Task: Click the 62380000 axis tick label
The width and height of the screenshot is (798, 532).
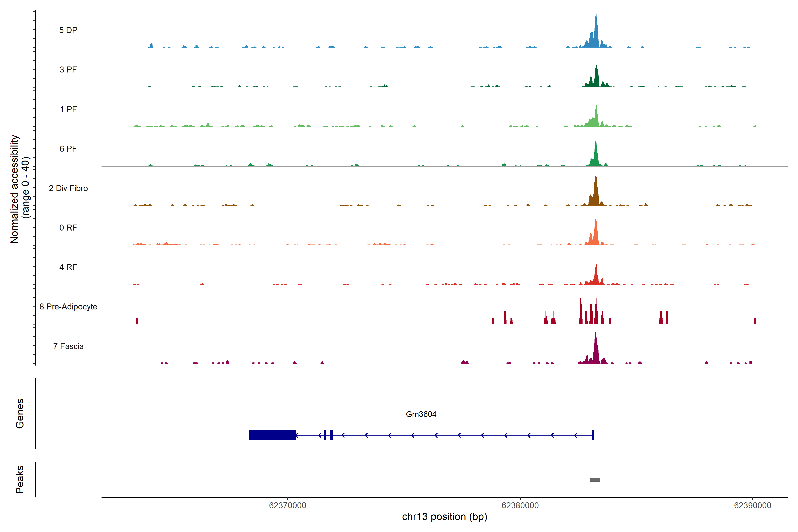Action: click(x=520, y=506)
